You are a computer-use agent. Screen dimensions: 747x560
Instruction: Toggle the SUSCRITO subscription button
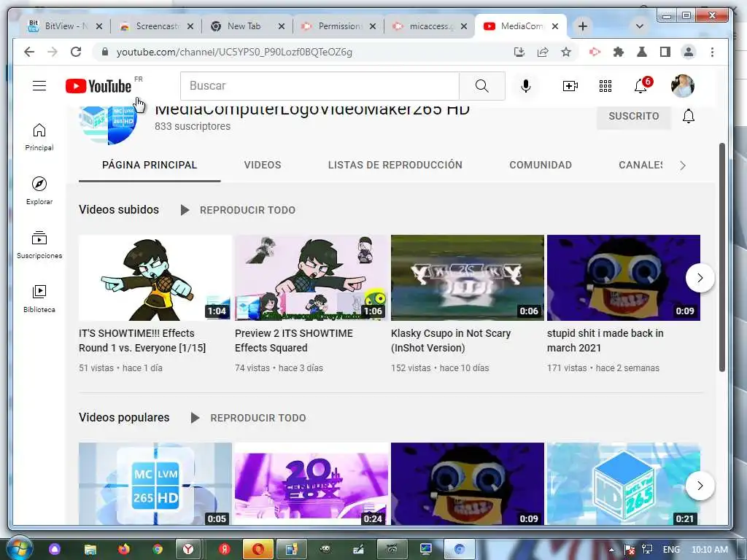634,116
